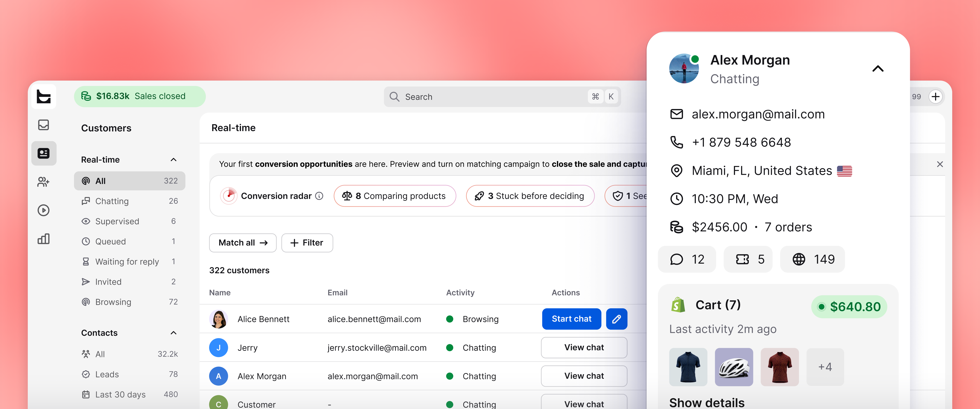Click jerry.stockville@mail.com email cell

pos(377,348)
